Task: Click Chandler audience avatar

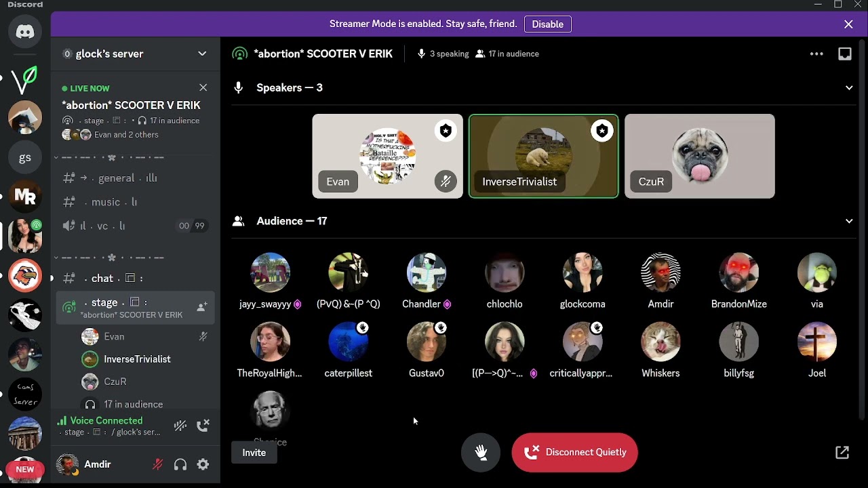Action: point(427,272)
